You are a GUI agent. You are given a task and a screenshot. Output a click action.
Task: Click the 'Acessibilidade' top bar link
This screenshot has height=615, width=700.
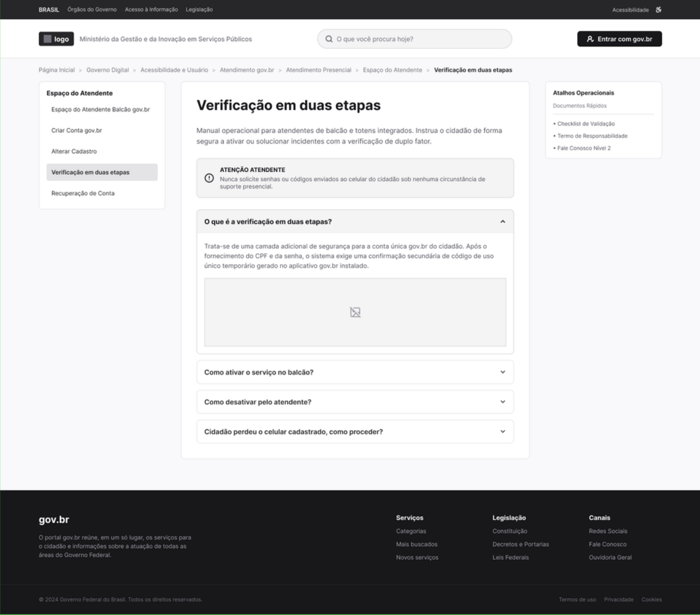click(x=630, y=10)
